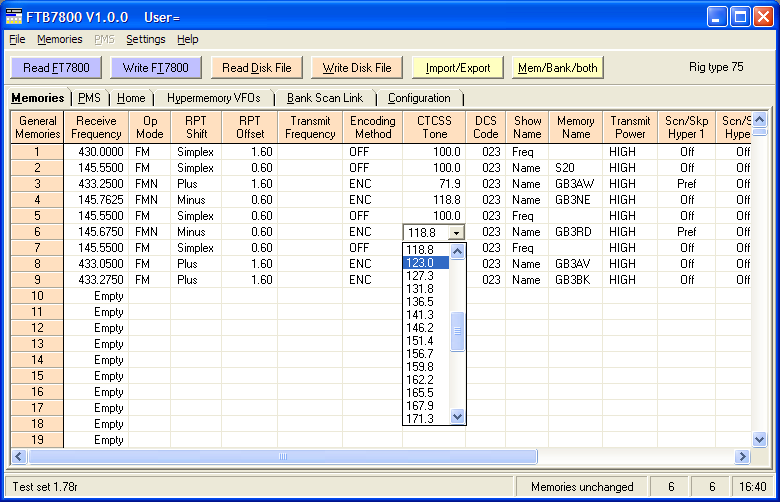Click the tone list scroll-down arrow

(x=457, y=416)
